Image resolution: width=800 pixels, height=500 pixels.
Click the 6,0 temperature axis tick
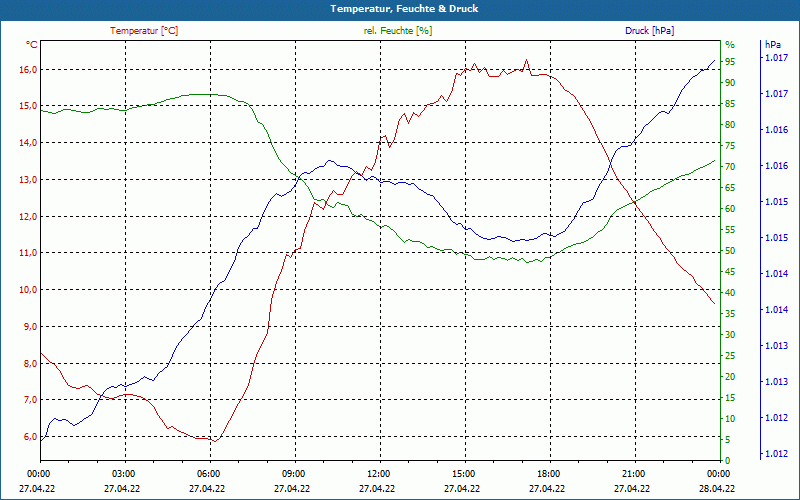point(31,437)
